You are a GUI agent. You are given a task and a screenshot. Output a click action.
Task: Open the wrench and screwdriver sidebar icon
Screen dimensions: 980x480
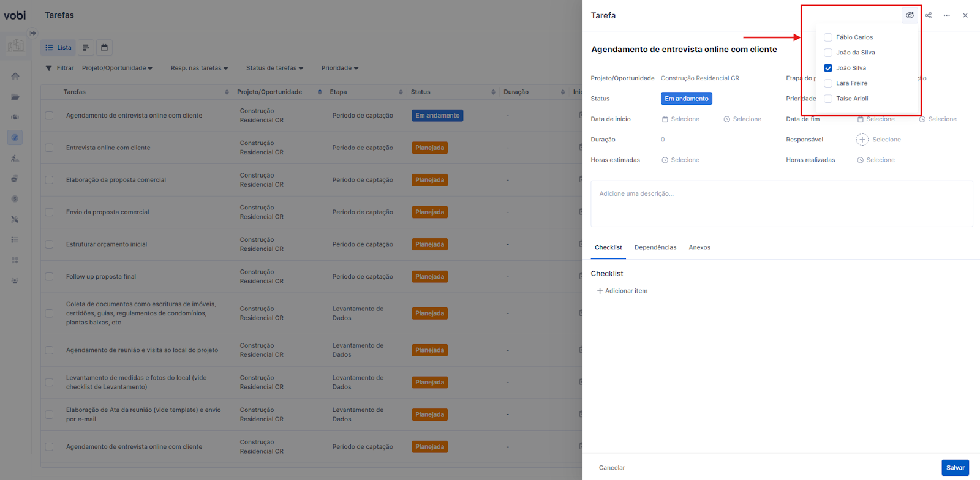tap(15, 219)
